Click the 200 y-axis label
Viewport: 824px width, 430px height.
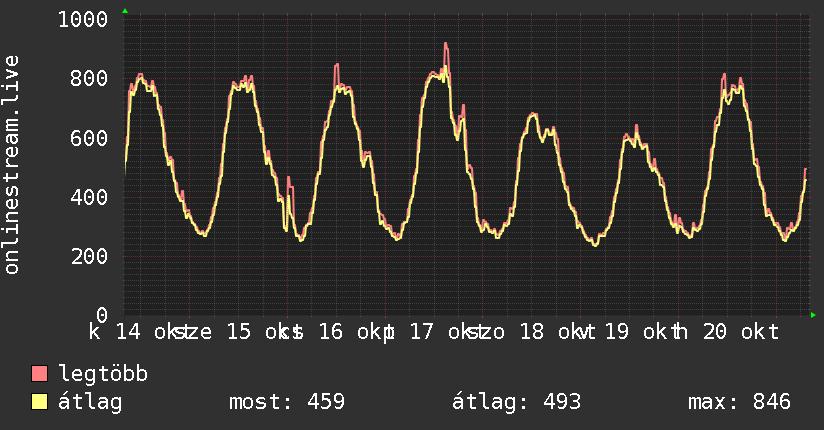[89, 257]
